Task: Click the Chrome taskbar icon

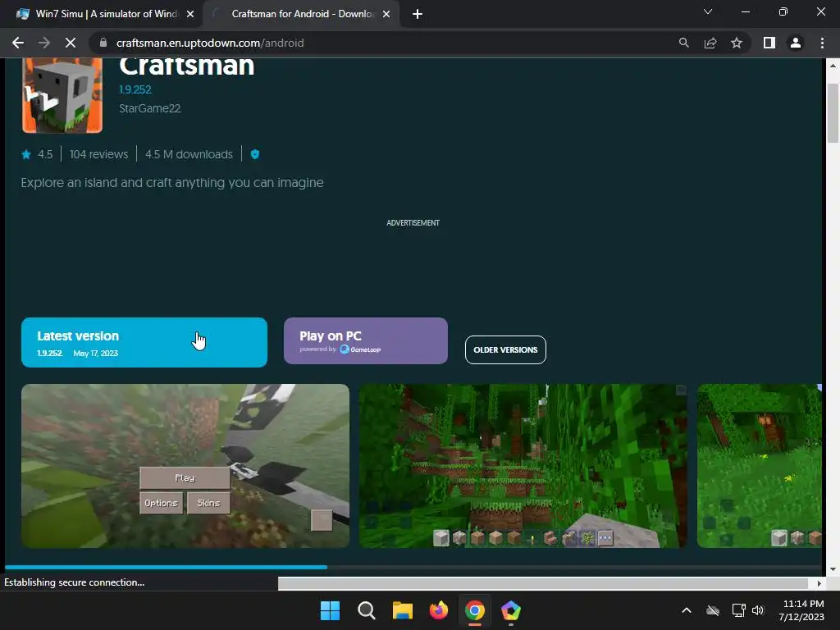Action: pos(475,610)
